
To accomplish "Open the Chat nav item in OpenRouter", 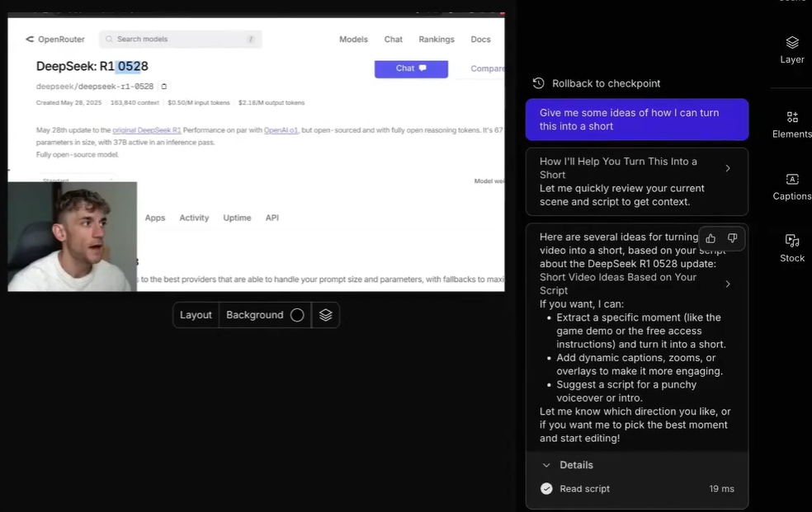I will coord(393,40).
